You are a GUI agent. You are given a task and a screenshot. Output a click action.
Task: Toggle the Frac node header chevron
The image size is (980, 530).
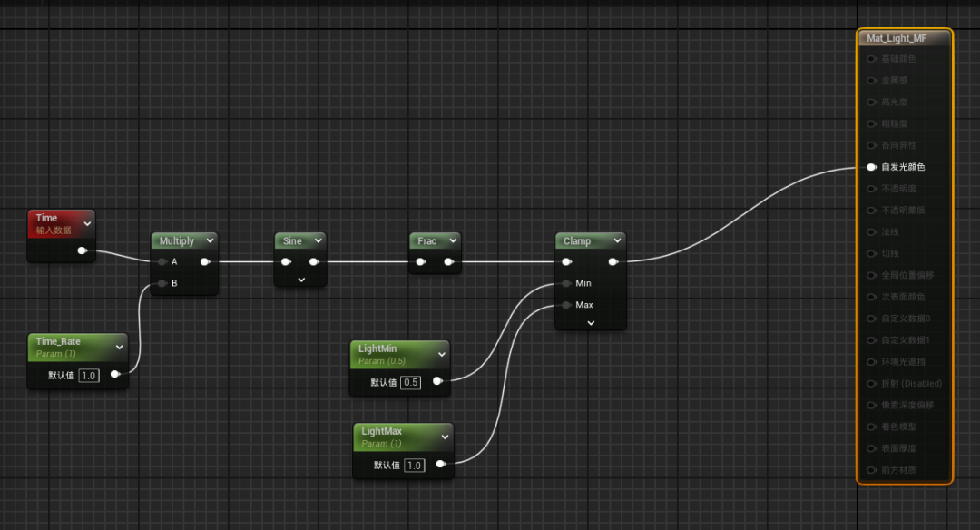(x=453, y=240)
